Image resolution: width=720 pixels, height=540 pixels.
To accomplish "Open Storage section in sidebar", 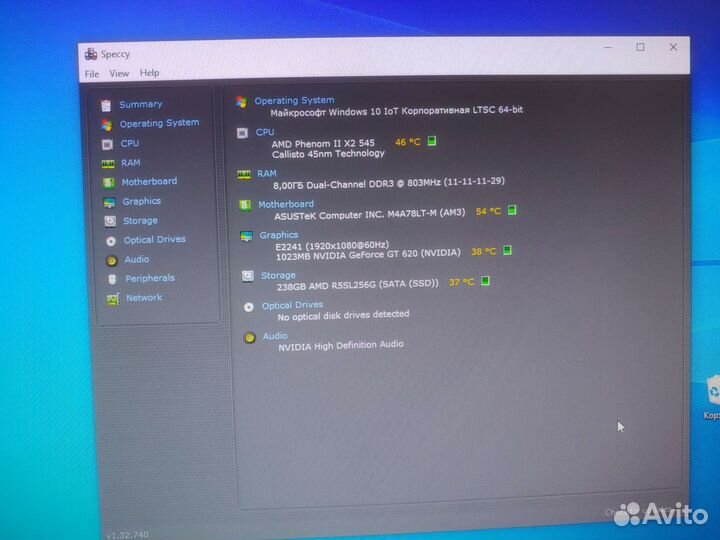I will pos(140,221).
